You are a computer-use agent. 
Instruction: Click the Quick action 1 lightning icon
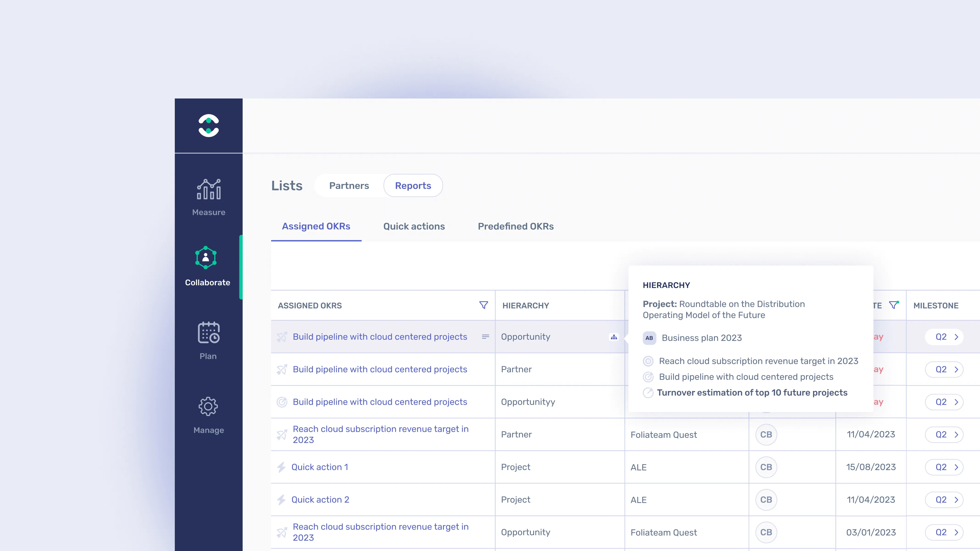tap(281, 467)
